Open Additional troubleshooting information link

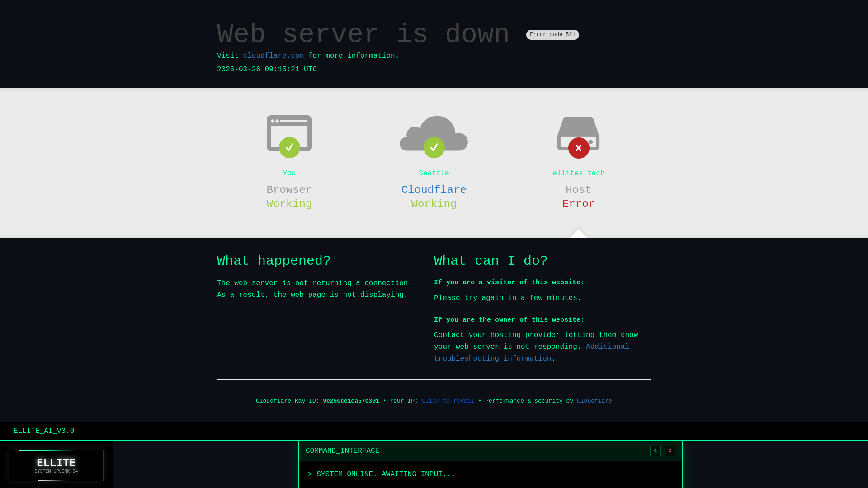coord(532,353)
